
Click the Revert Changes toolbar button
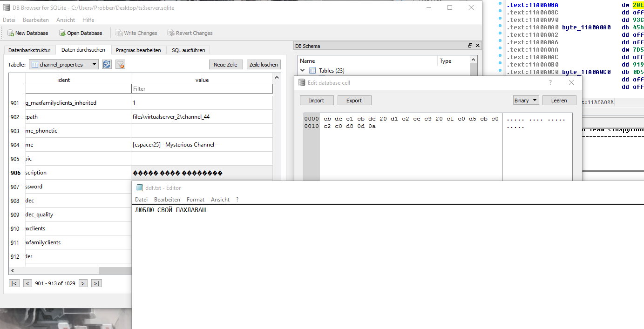pyautogui.click(x=190, y=33)
